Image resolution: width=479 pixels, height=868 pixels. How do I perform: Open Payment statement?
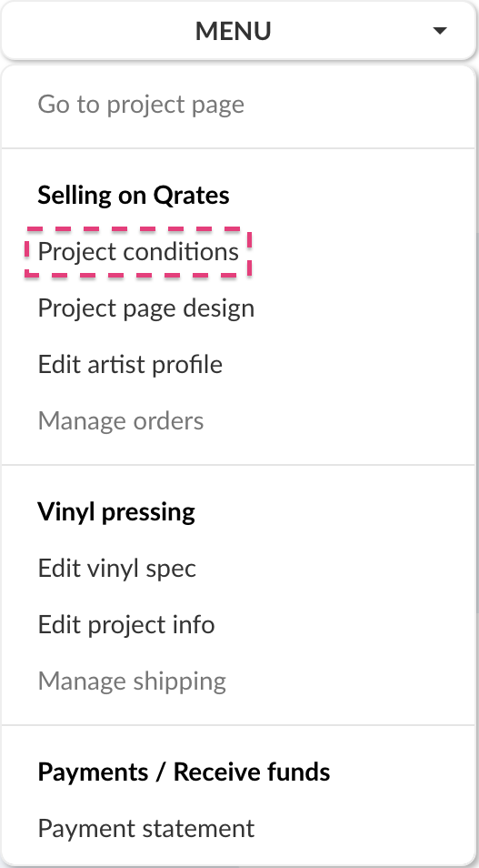pos(146,828)
